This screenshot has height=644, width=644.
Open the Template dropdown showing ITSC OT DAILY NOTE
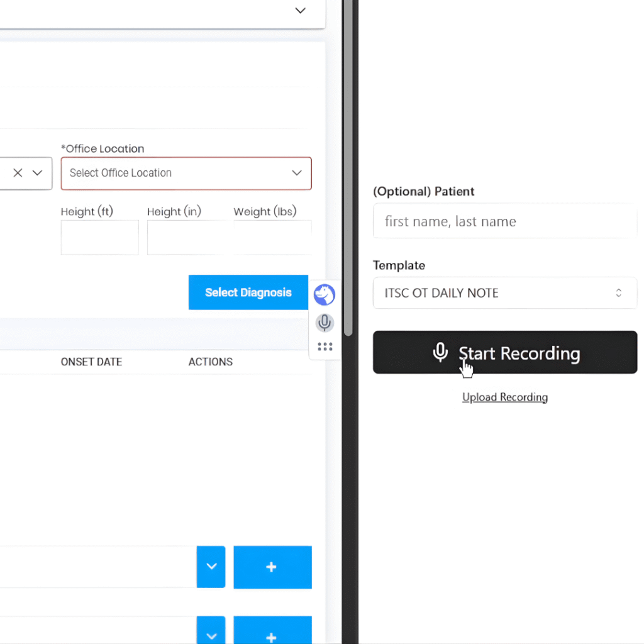click(505, 292)
